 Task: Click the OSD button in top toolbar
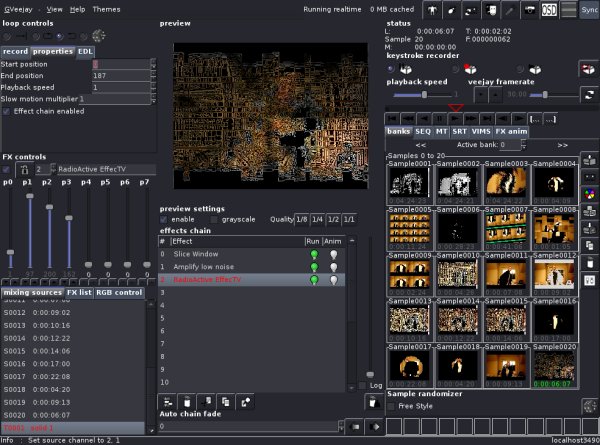tap(550, 10)
